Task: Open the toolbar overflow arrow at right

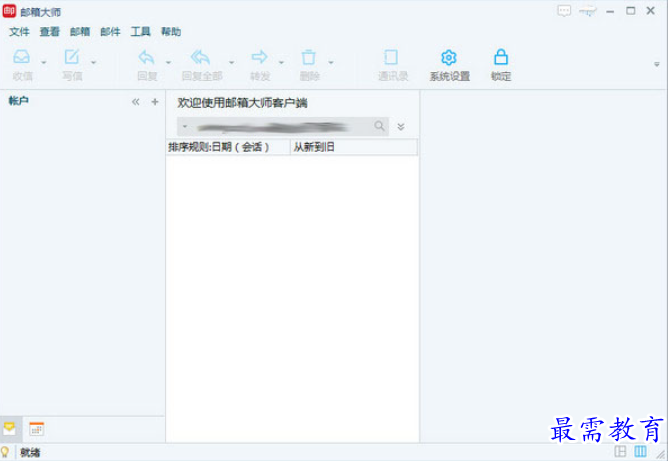Action: [x=657, y=65]
